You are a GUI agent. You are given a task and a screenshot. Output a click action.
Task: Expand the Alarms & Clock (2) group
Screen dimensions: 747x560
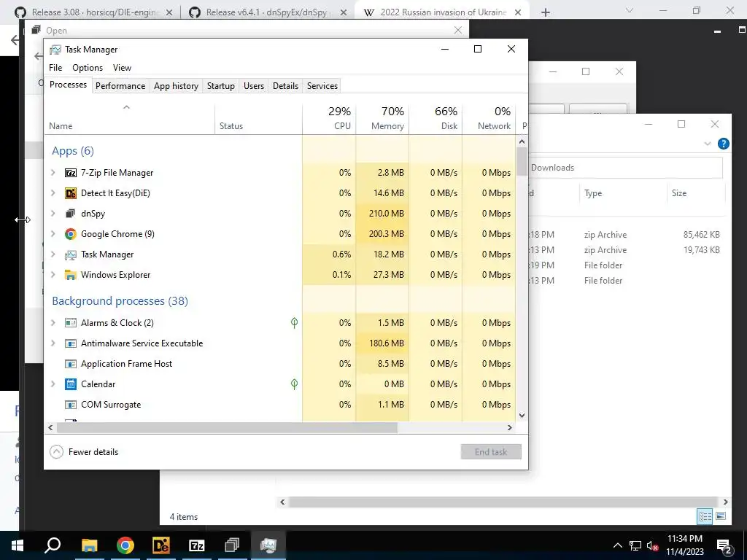pos(53,323)
